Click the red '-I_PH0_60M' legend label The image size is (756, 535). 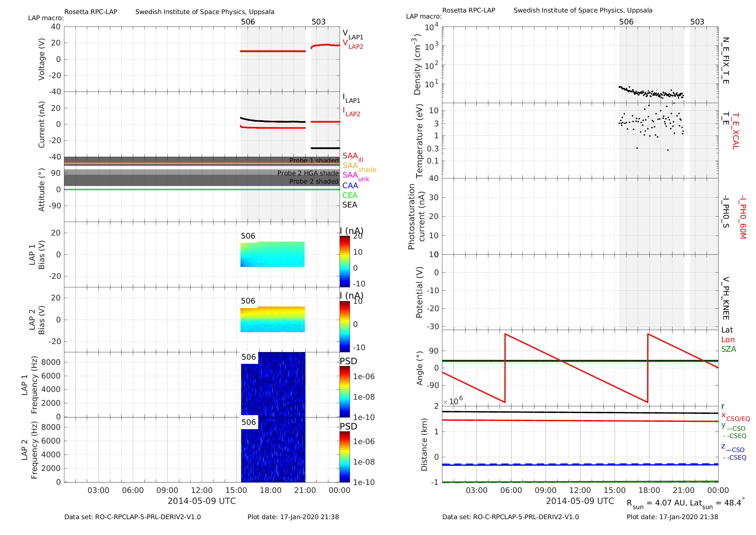(x=742, y=217)
